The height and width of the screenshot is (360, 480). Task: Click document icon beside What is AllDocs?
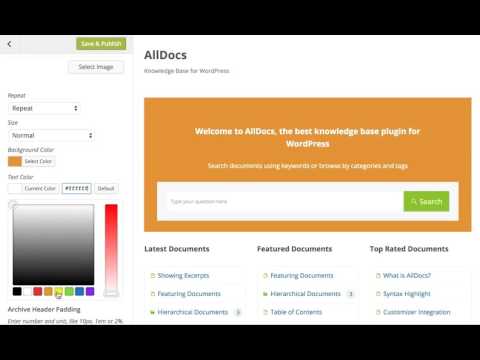[x=378, y=276]
